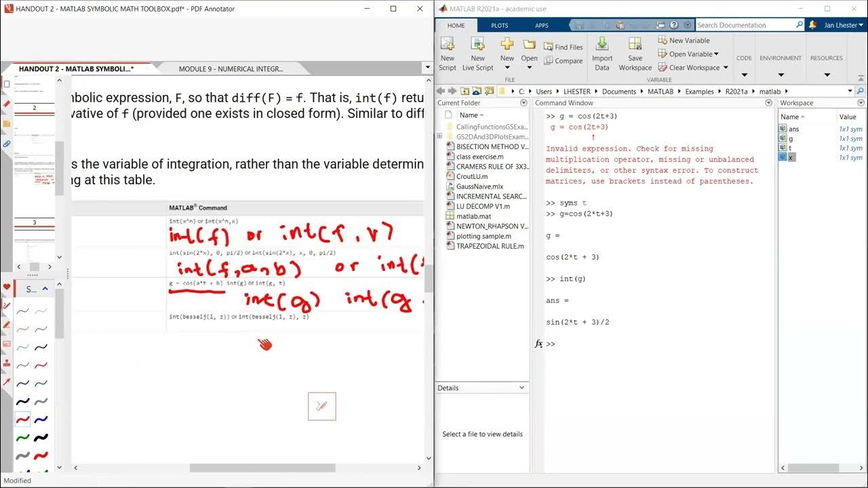Create a New Live Script
The height and width of the screenshot is (488, 868).
tap(478, 54)
